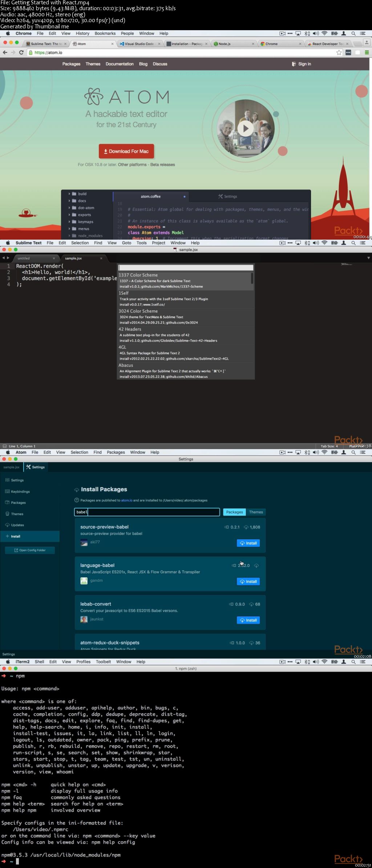Close the sample.jsx tab in Sublime Text

pos(101,258)
